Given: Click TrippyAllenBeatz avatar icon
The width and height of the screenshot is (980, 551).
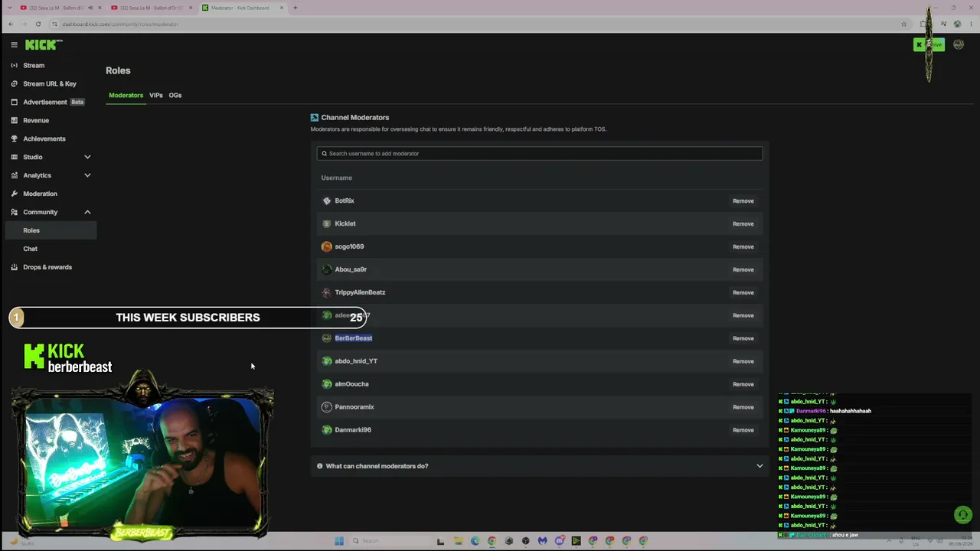Looking at the screenshot, I should coord(327,293).
